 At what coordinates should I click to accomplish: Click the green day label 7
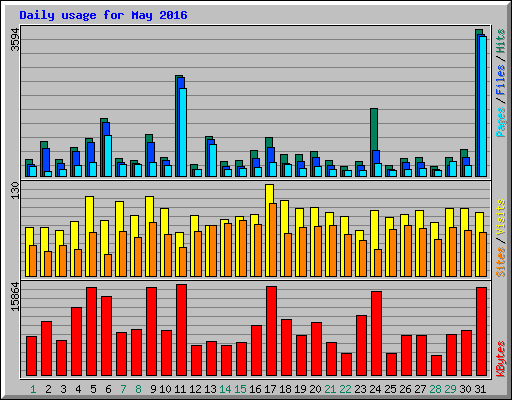click(x=123, y=389)
